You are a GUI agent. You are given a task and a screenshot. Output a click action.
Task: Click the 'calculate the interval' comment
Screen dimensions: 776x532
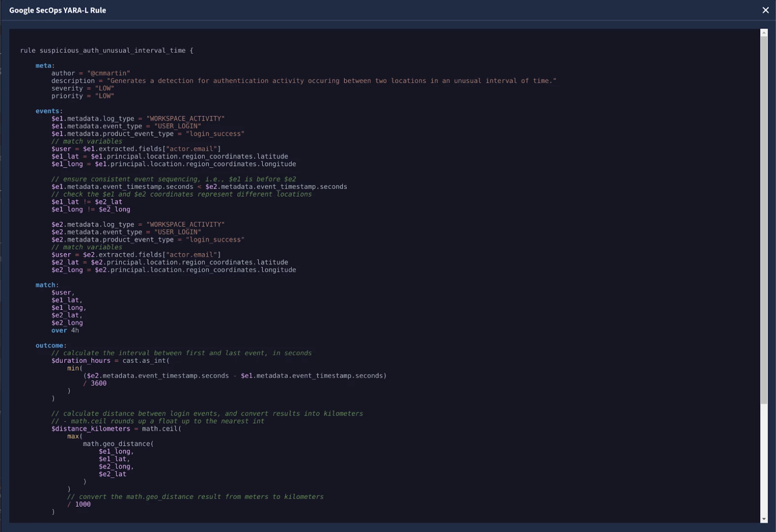pyautogui.click(x=182, y=353)
